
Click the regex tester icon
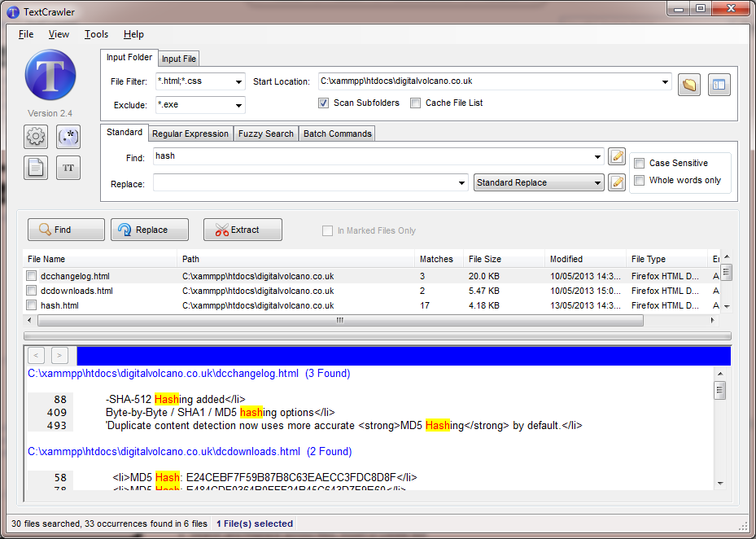coord(68,136)
